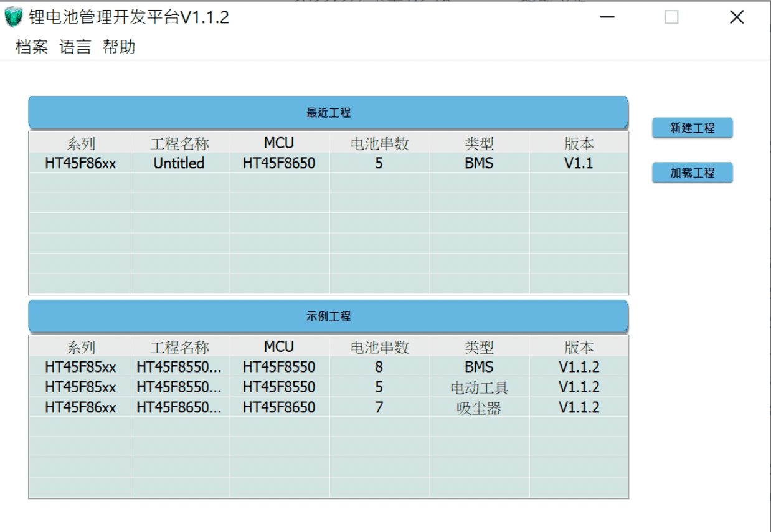Select version V1.1 cell
Screen dimensions: 771x532
pyautogui.click(x=579, y=163)
